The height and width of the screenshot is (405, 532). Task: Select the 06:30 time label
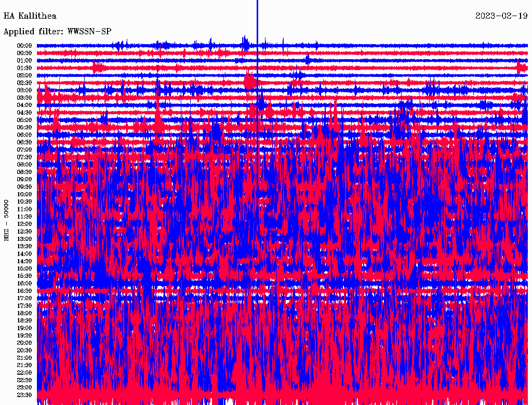(x=24, y=142)
